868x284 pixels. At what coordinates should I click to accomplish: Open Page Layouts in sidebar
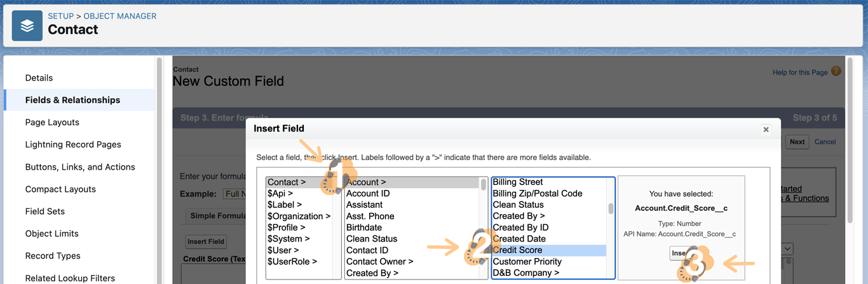(52, 122)
